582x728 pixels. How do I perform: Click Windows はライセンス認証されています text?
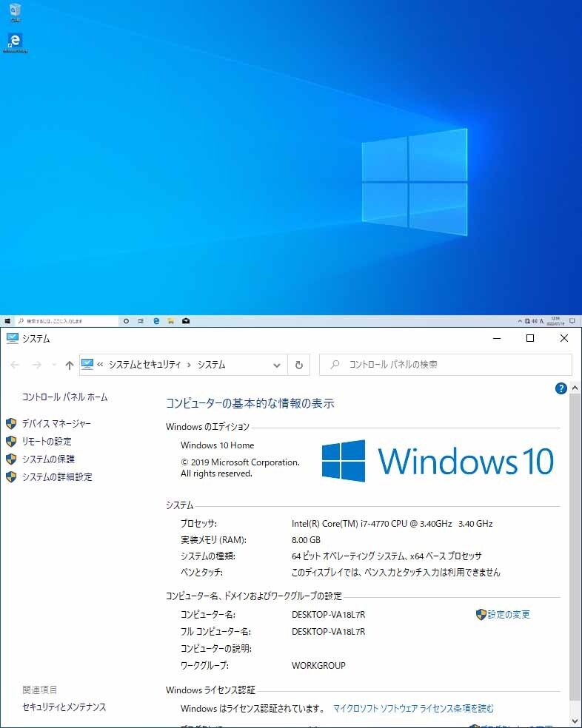tap(252, 709)
